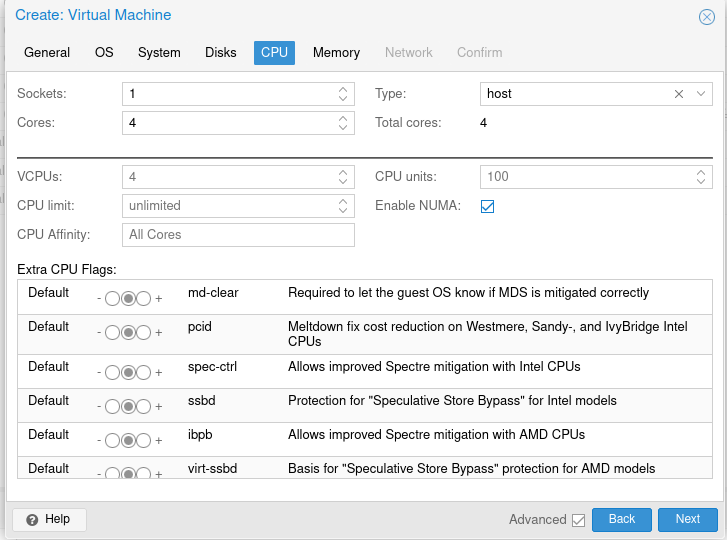Viewport: 727px width, 540px height.
Task: Go to the Disks tab
Action: pos(221,53)
